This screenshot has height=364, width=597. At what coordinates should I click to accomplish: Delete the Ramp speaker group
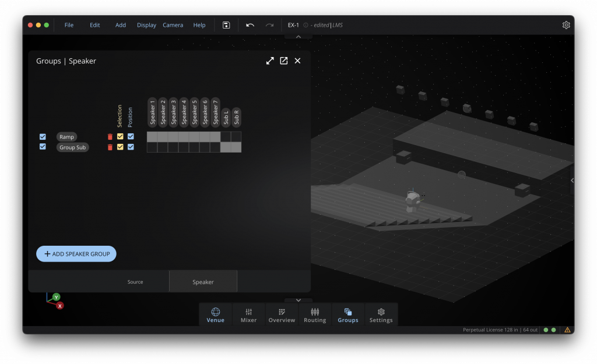click(x=110, y=136)
